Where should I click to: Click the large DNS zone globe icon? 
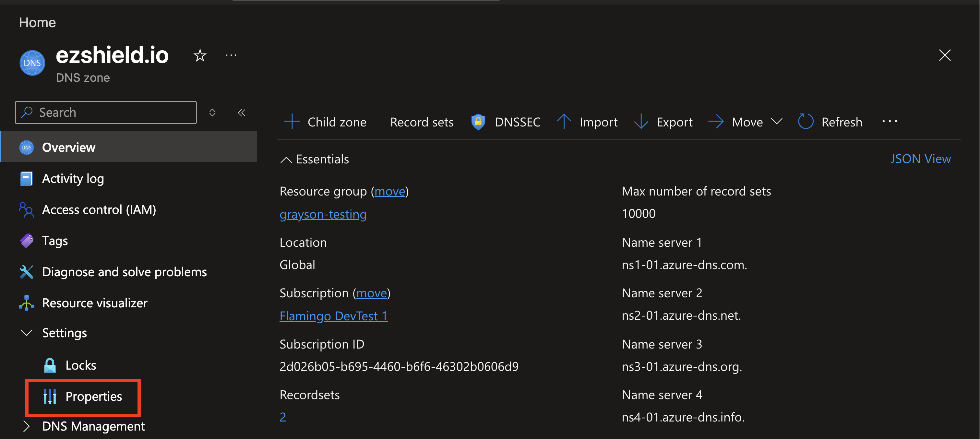[32, 63]
